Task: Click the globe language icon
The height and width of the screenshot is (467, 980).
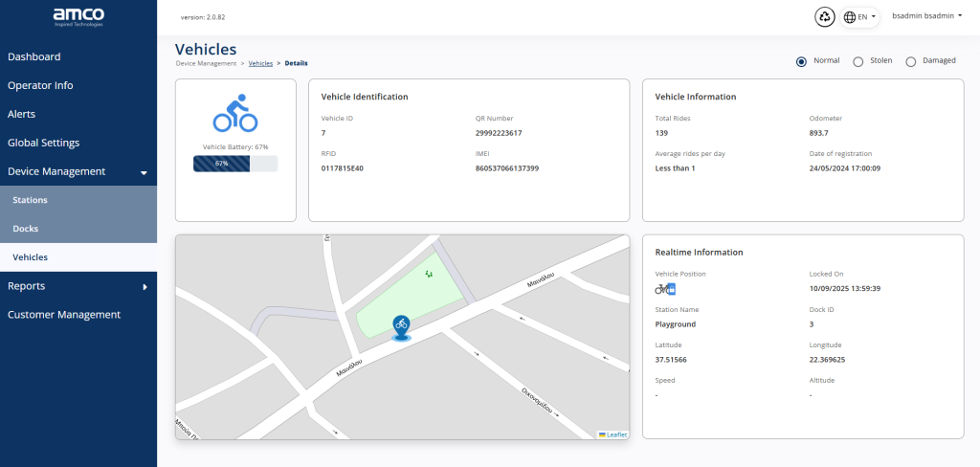Action: (x=850, y=17)
